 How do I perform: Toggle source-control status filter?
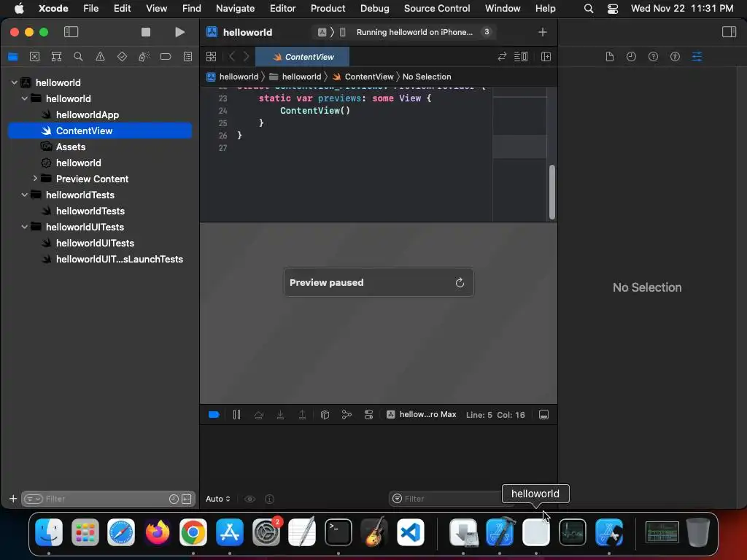point(187,499)
